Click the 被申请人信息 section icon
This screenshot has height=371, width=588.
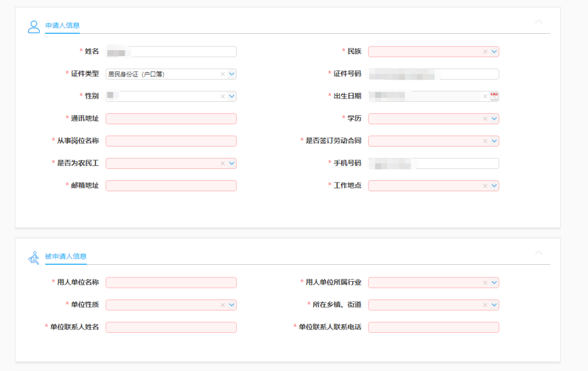[x=34, y=258]
